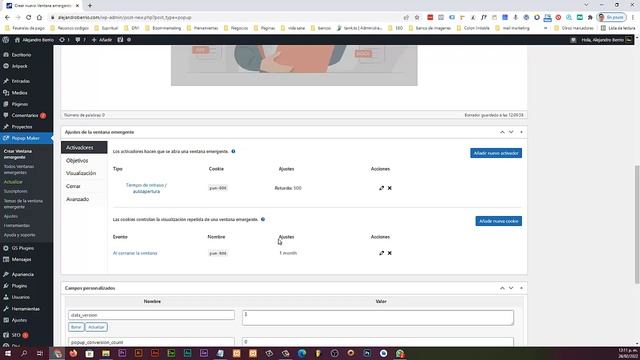The image size is (640, 360).
Task: Open Herramientas in the main sidebar
Action: 25,309
